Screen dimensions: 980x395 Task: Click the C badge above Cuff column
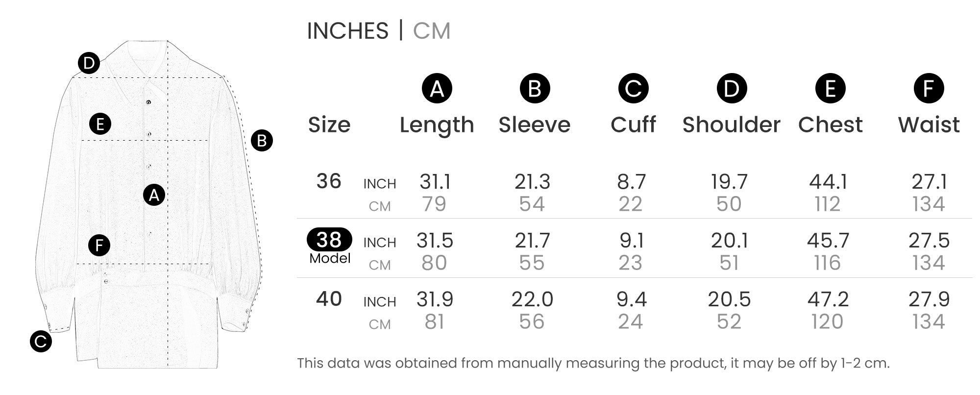pyautogui.click(x=633, y=89)
